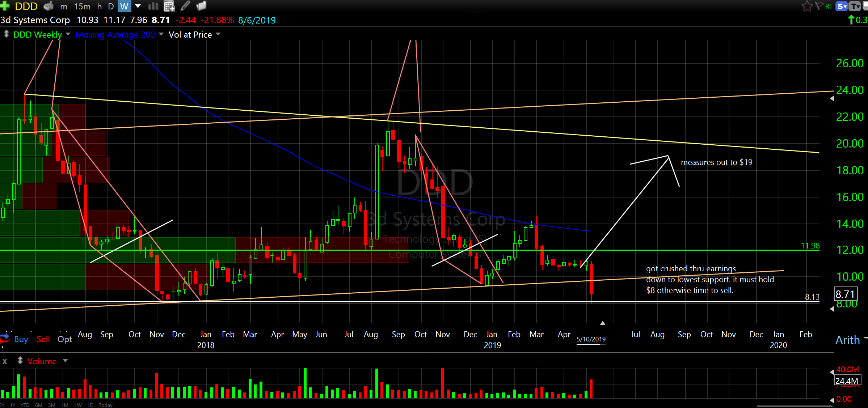
Task: Switch timeframe to hourly (h)
Action: 100,7
